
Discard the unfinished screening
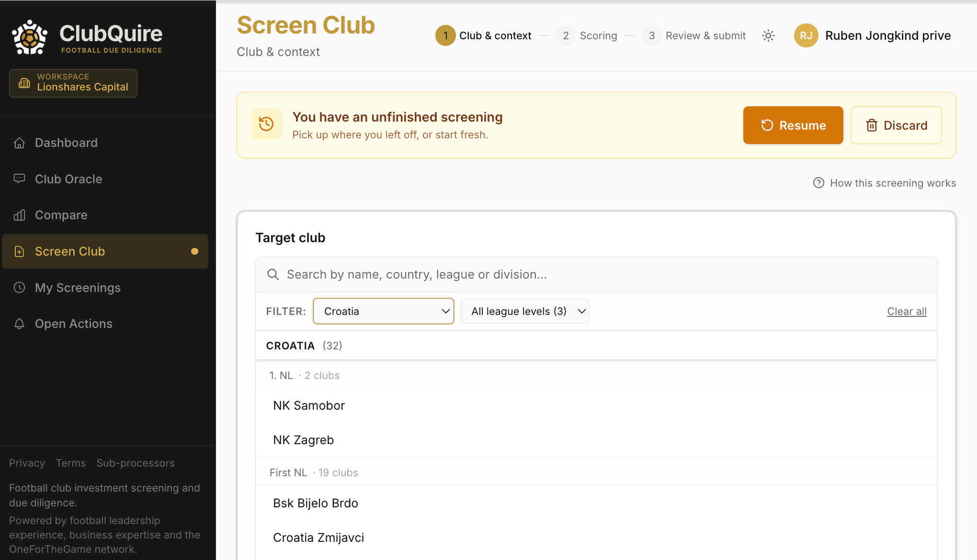[x=896, y=125]
